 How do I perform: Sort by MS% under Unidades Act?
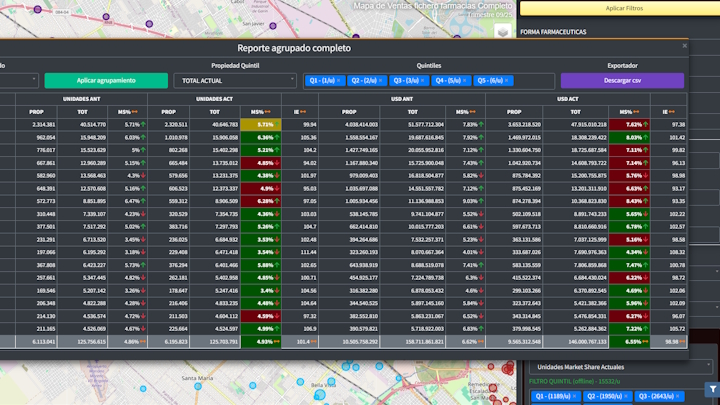point(260,112)
